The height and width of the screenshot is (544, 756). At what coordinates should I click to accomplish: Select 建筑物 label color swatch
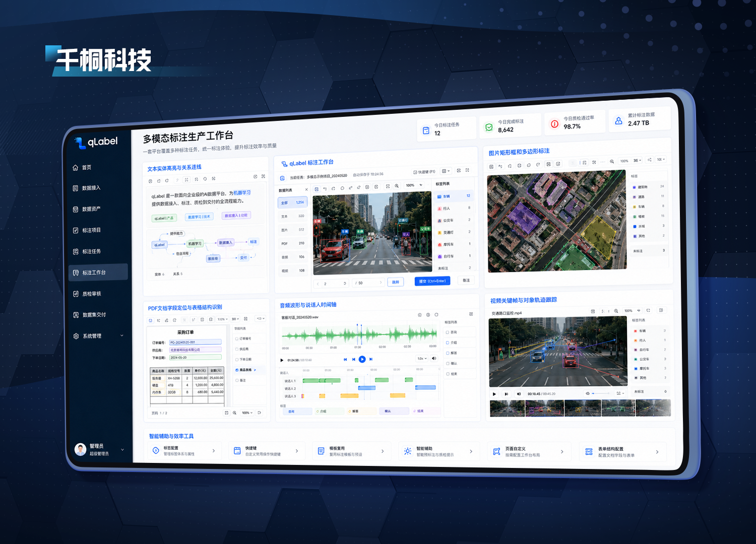click(x=634, y=187)
